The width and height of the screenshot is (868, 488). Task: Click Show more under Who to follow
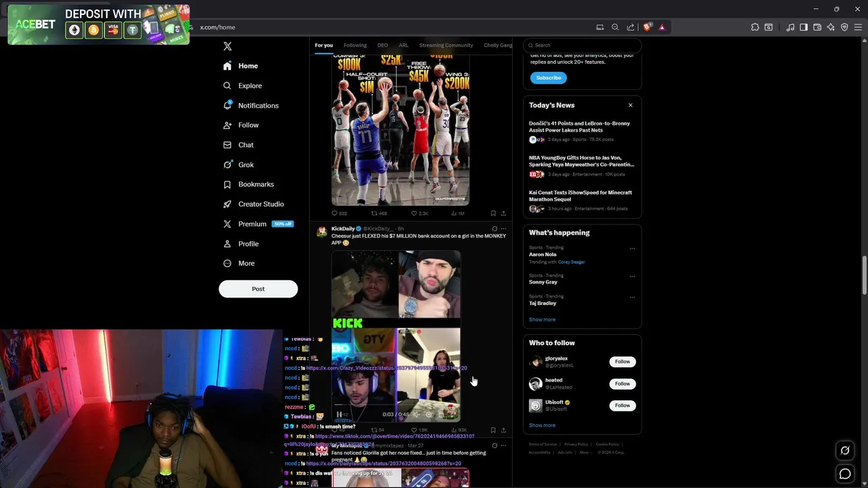tap(542, 425)
